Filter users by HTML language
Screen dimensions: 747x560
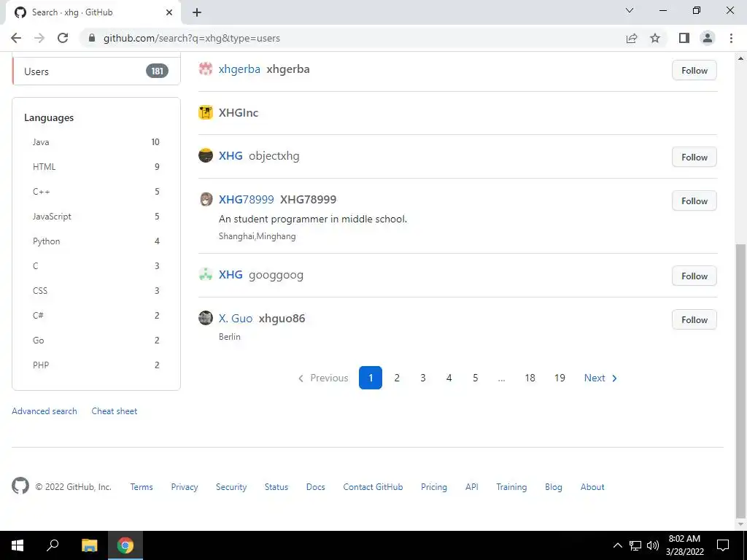point(96,167)
